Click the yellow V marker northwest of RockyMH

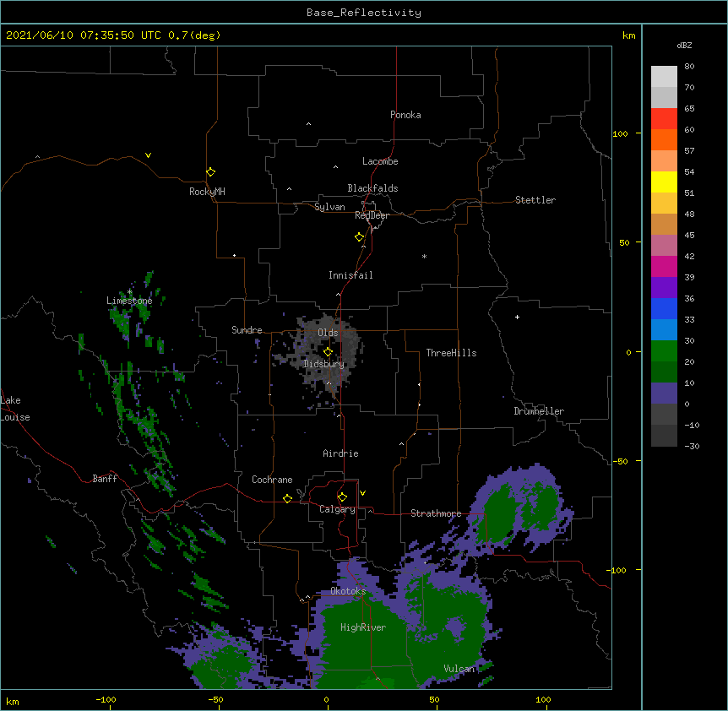(148, 155)
